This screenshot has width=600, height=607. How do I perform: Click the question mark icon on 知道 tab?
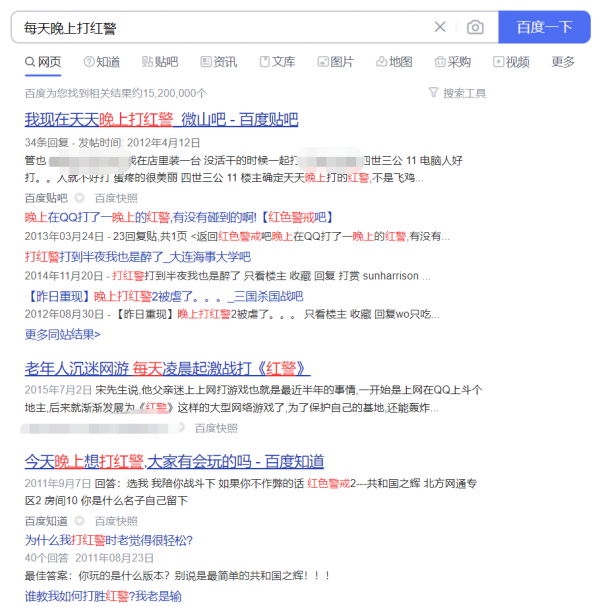(x=89, y=62)
